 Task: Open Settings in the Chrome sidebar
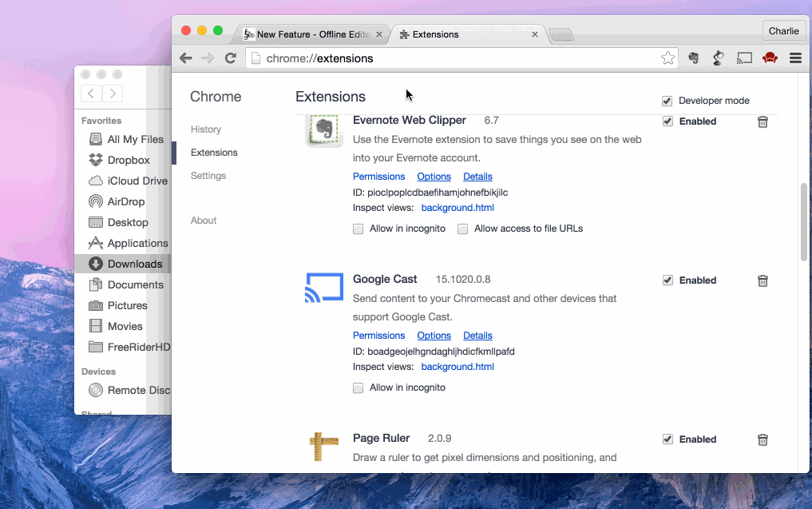(208, 176)
